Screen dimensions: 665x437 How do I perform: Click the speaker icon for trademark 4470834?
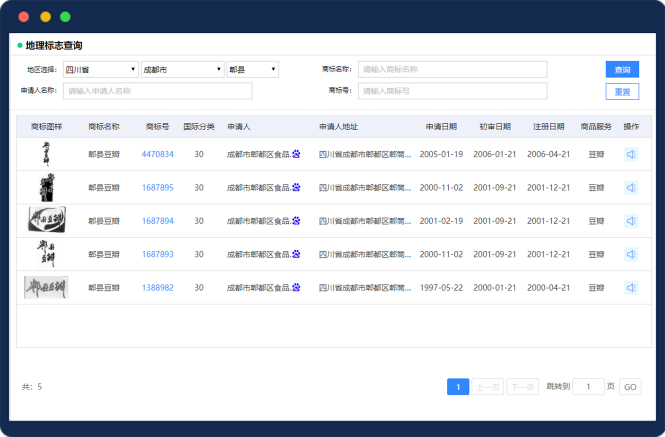click(x=631, y=154)
